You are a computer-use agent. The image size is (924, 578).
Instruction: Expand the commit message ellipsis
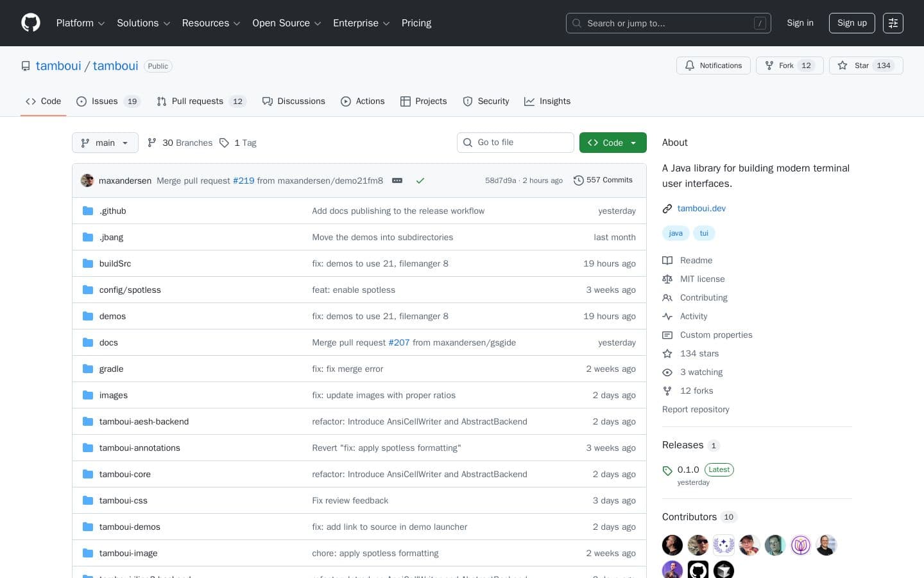397,180
